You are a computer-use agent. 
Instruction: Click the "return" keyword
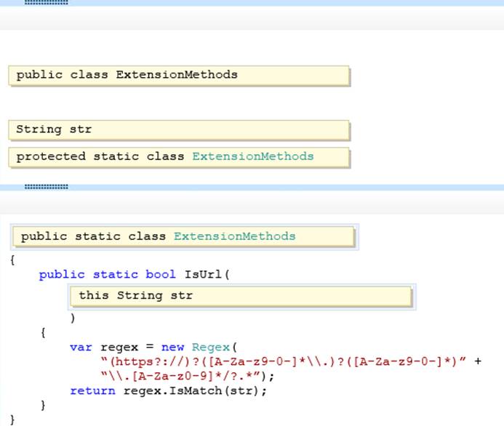[x=92, y=390]
